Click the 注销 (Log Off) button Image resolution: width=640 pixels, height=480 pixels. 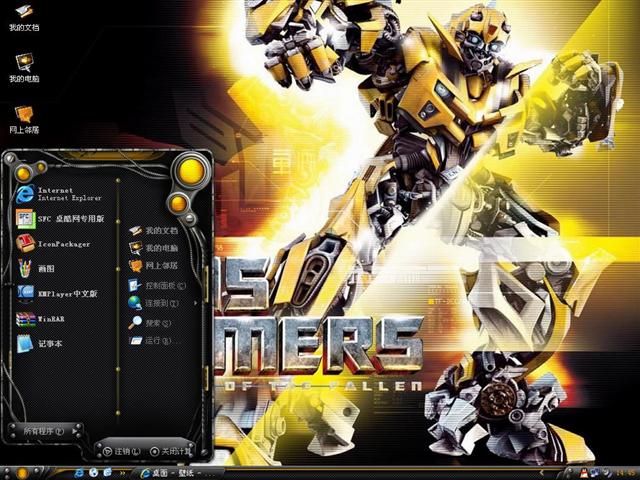point(119,451)
